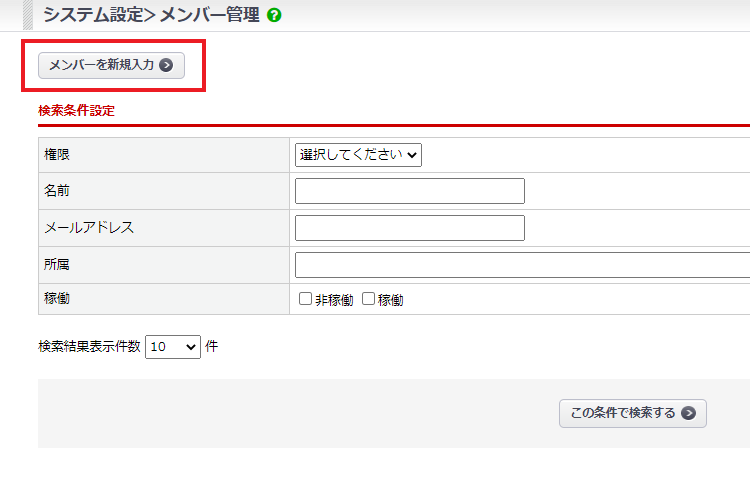The width and height of the screenshot is (750, 484).
Task: Focus the メールアドレス input field
Action: point(409,228)
